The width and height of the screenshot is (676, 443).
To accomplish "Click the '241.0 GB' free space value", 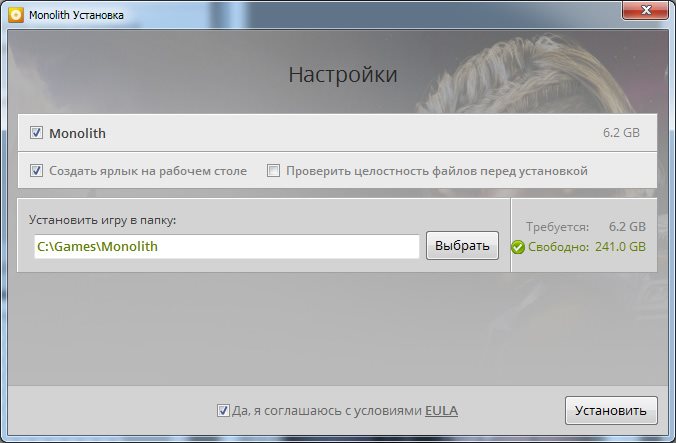I will coord(620,247).
